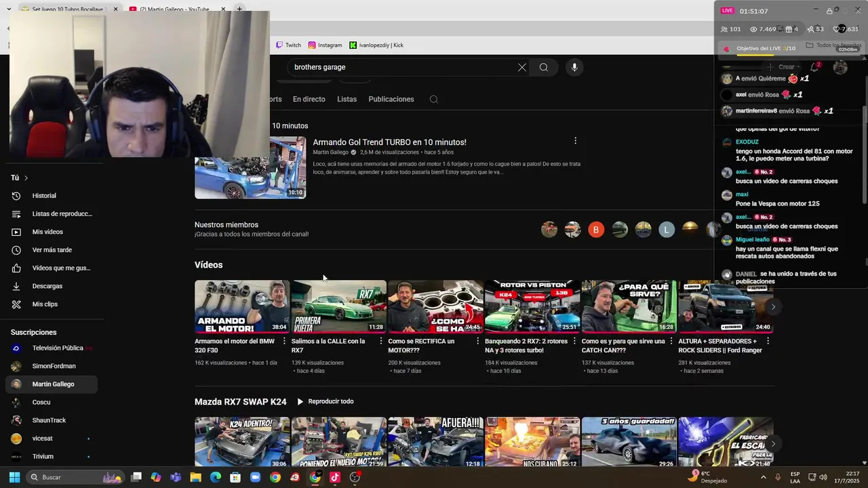This screenshot has width=868, height=488.
Task: Activate voice search microphone button
Action: click(x=574, y=67)
